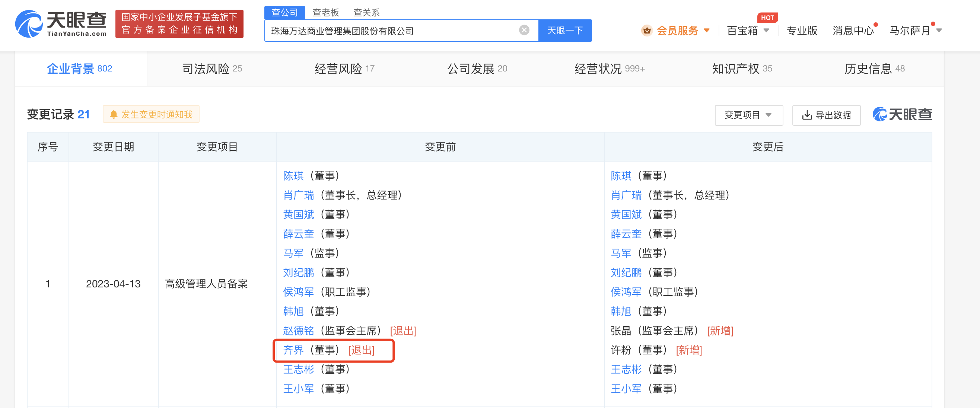Open 侯鸿军 link in 变更前 column
The height and width of the screenshot is (408, 980).
[298, 292]
